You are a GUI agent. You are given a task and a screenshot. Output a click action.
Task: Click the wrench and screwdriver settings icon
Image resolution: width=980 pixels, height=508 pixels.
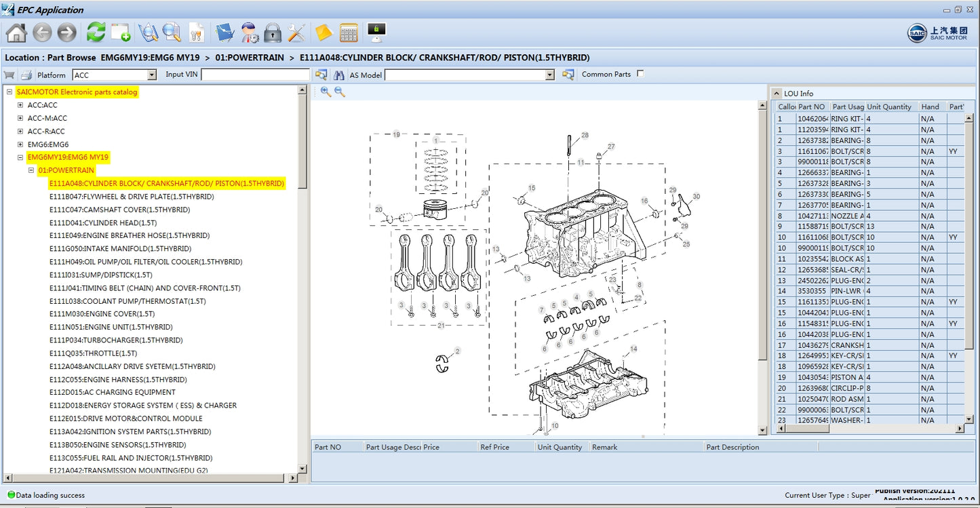[296, 32]
